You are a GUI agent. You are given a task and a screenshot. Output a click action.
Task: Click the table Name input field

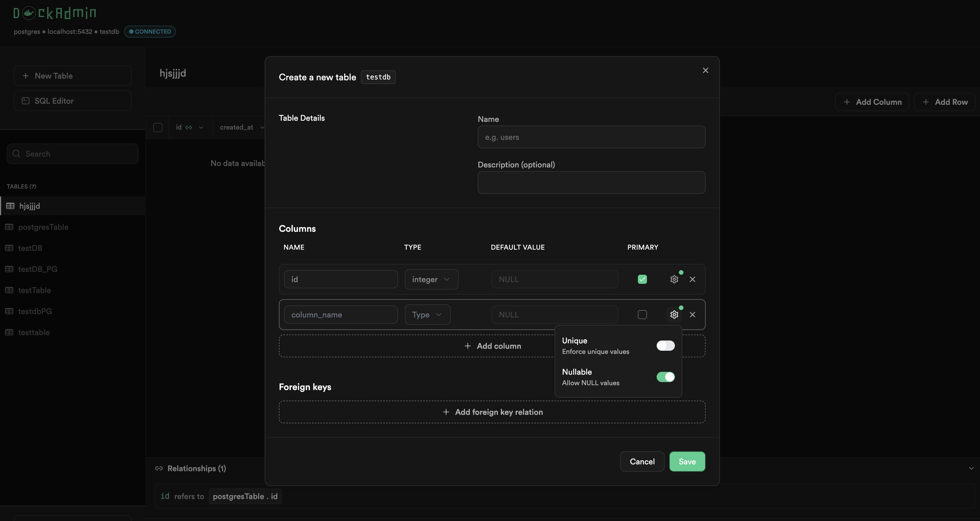coord(591,137)
